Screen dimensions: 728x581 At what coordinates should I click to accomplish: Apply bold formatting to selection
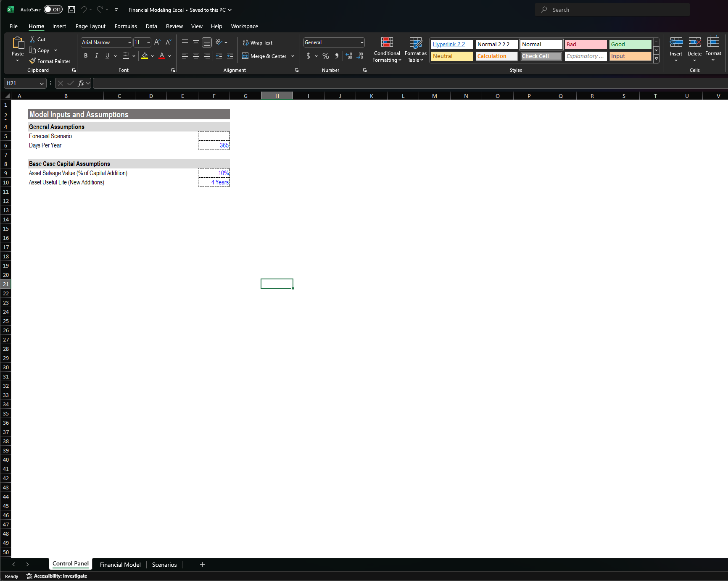(x=86, y=55)
